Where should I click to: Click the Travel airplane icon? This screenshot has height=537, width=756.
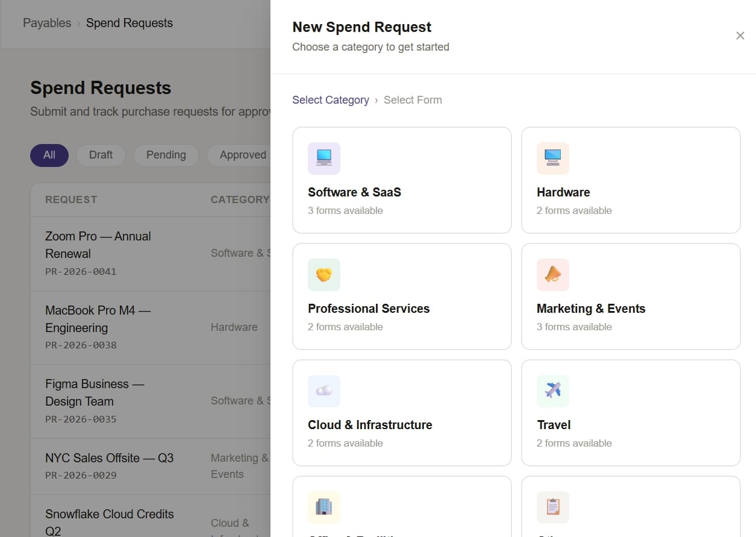(553, 391)
